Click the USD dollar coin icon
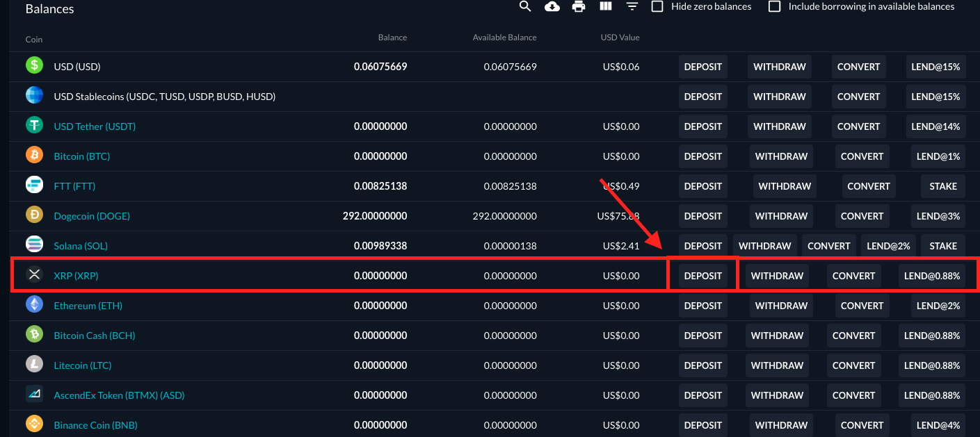The image size is (980, 437). tap(34, 65)
